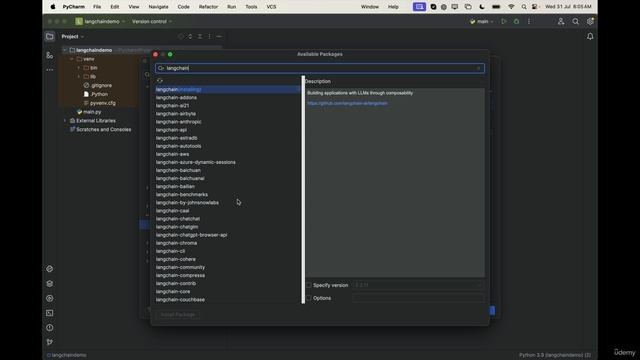Click the package list vertical scrollbar
Image resolution: width=640 pixels, height=360 pixels.
[x=303, y=190]
